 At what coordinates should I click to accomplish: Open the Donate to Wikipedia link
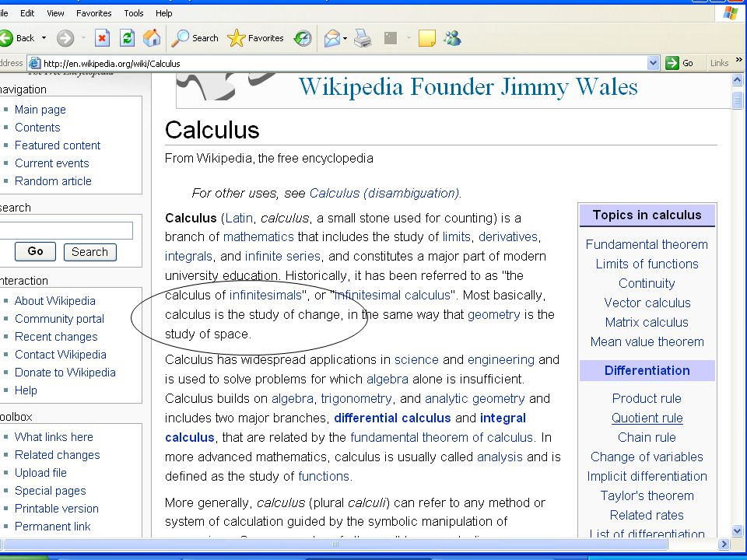65,373
